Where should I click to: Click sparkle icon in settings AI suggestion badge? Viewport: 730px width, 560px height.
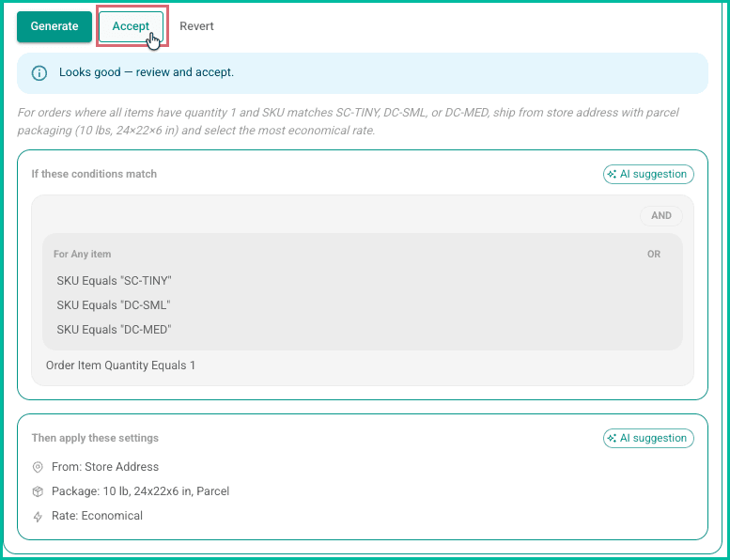click(x=613, y=438)
